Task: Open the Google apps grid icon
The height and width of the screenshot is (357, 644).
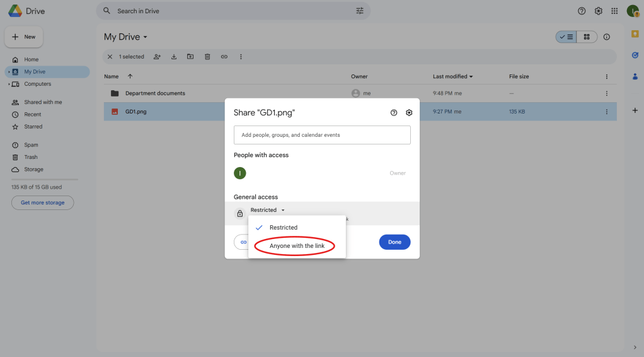Action: coord(614,11)
